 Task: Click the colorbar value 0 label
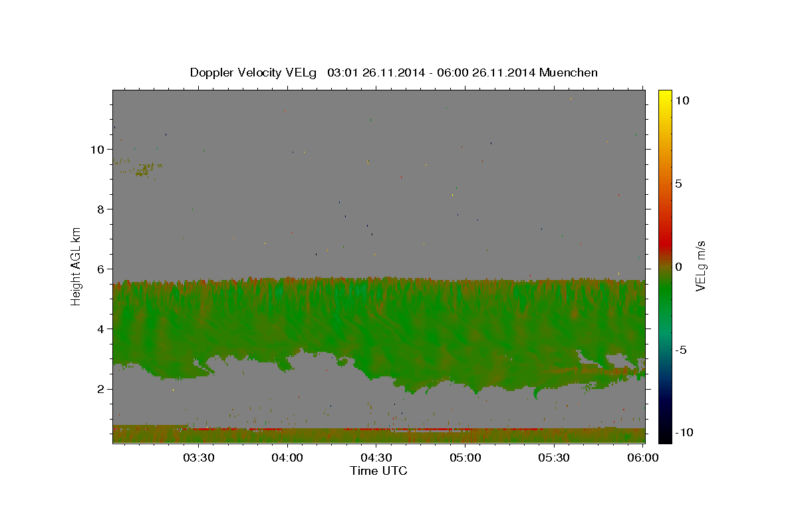tap(678, 267)
